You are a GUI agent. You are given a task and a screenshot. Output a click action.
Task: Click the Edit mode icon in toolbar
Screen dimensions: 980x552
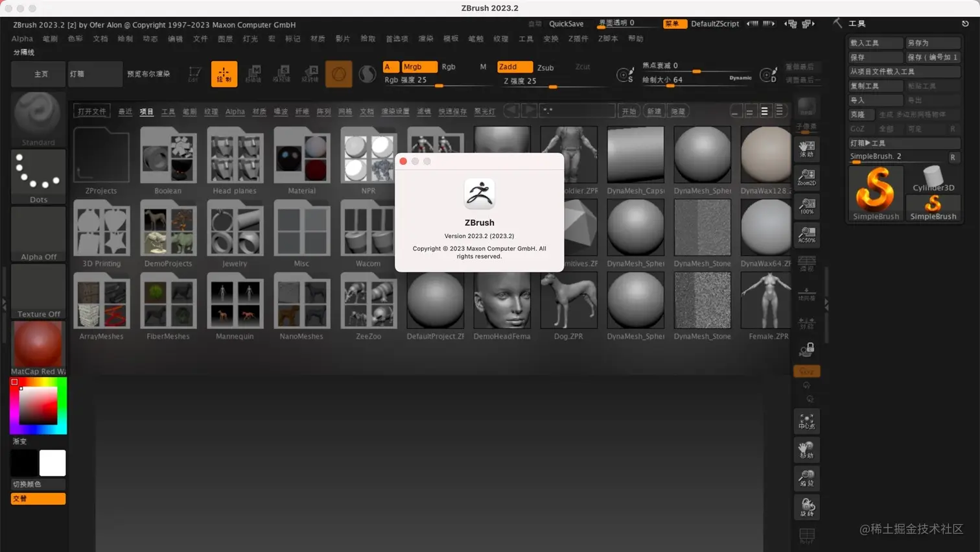pyautogui.click(x=194, y=74)
